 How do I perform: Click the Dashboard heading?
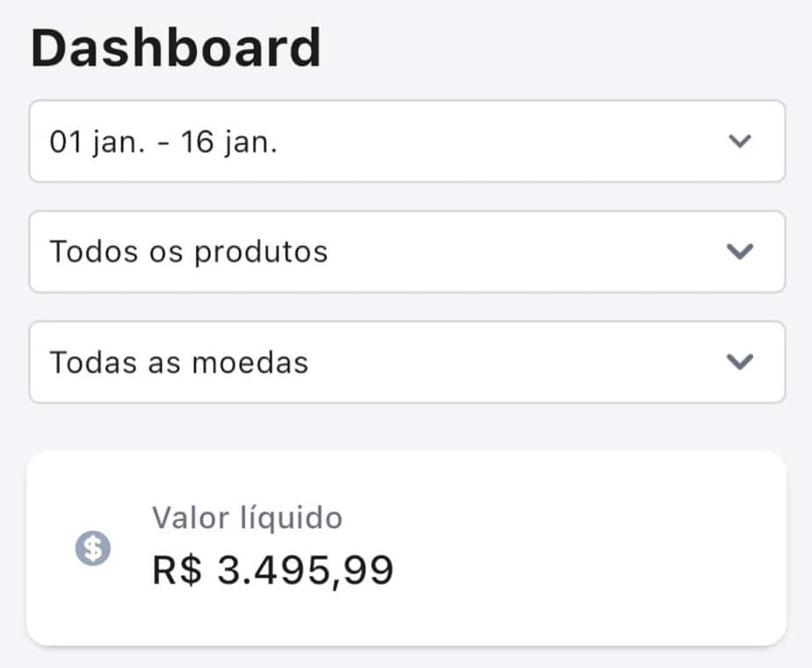[x=176, y=48]
